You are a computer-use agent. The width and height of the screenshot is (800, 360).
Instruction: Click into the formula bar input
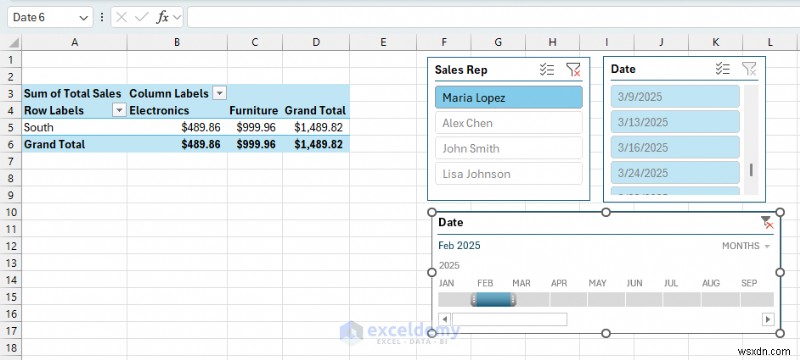click(492, 17)
